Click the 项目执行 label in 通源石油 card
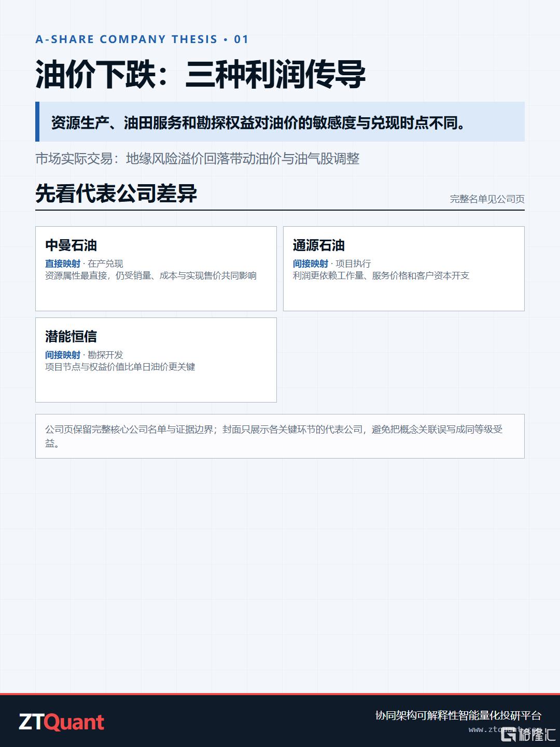560x747 pixels. (x=353, y=264)
